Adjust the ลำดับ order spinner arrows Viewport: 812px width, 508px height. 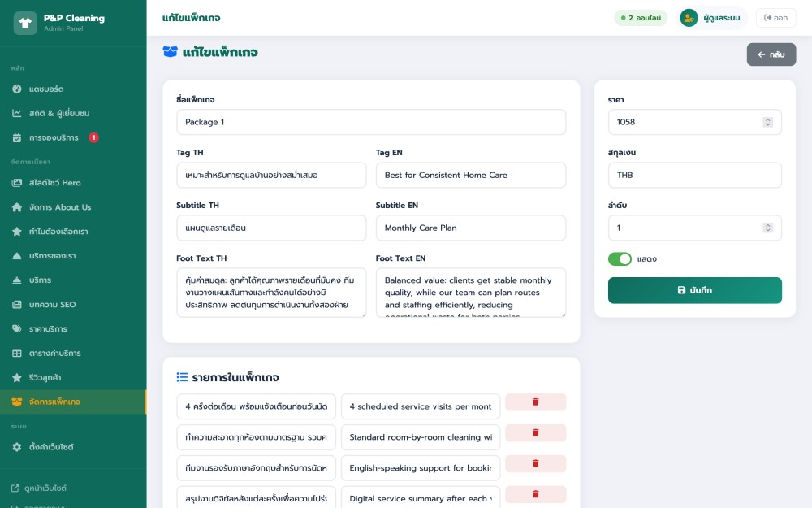[767, 228]
